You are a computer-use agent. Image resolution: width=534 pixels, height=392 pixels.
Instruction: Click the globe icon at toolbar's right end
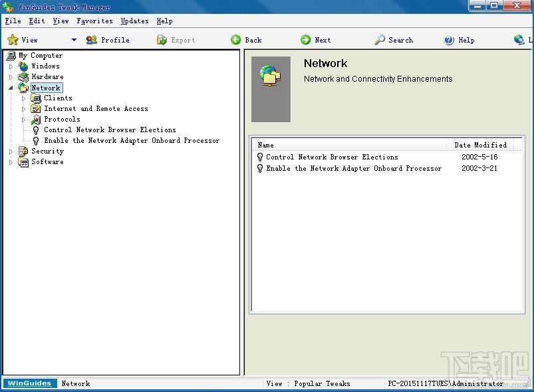[x=519, y=40]
